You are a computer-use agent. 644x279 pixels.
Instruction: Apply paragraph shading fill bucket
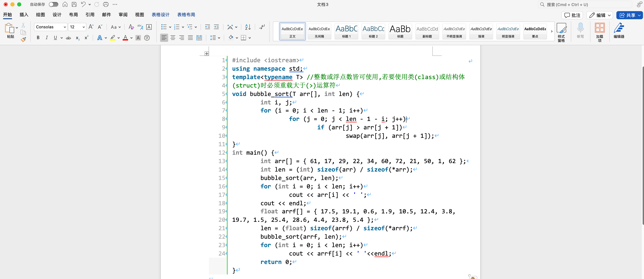tap(231, 38)
